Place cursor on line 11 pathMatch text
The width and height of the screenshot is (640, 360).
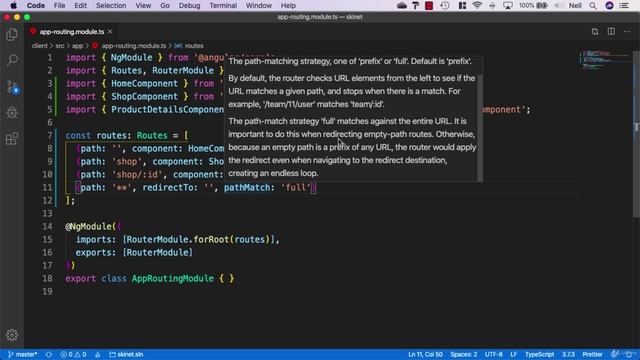(x=247, y=188)
